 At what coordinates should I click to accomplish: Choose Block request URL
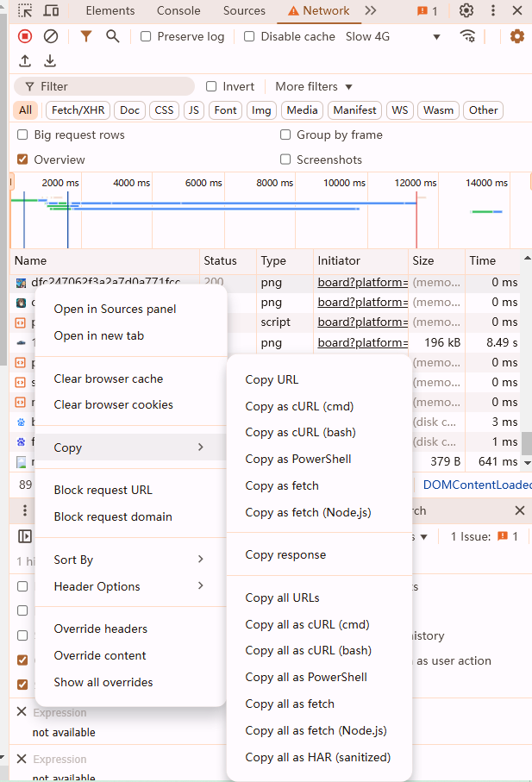131,490
